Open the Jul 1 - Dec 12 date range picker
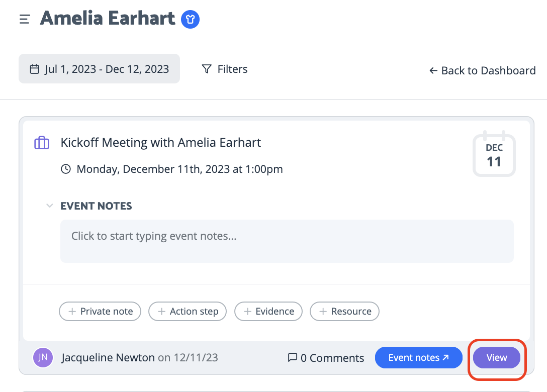The image size is (547, 392). [x=99, y=69]
